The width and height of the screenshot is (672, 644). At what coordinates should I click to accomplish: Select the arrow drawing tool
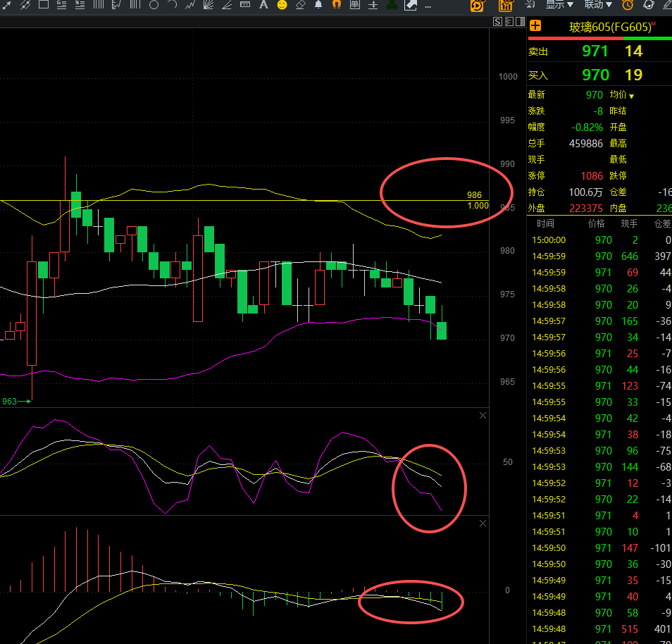coord(7,5)
